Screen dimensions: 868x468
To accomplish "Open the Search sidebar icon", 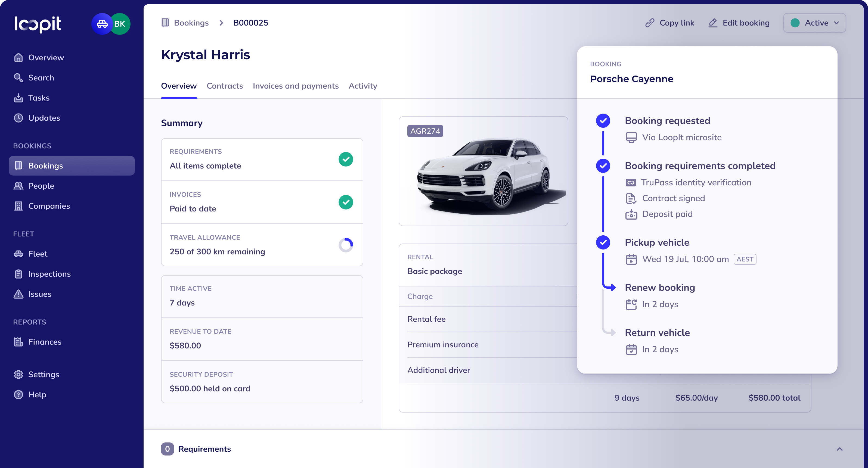I will [x=18, y=77].
